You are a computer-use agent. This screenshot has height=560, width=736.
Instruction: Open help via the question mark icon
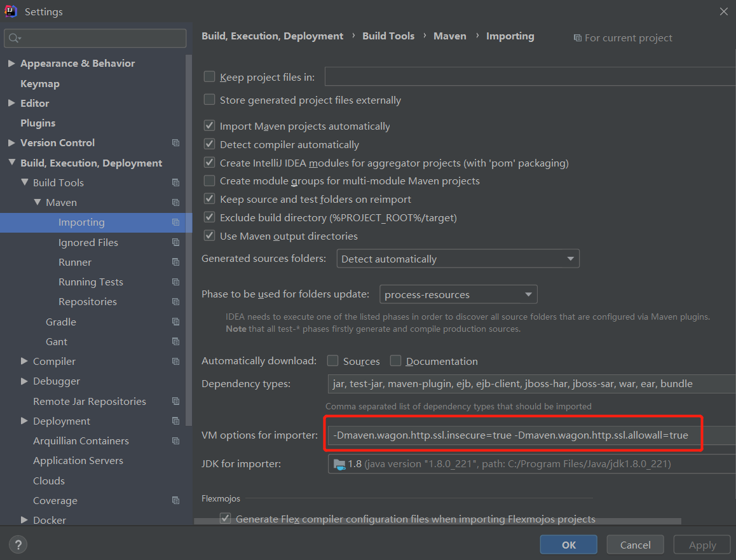click(x=18, y=545)
